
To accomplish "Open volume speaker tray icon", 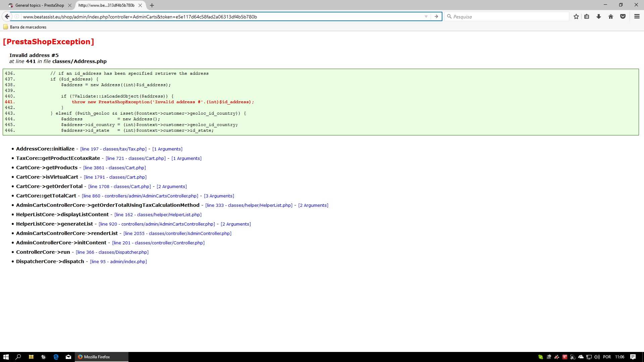I will [x=597, y=357].
